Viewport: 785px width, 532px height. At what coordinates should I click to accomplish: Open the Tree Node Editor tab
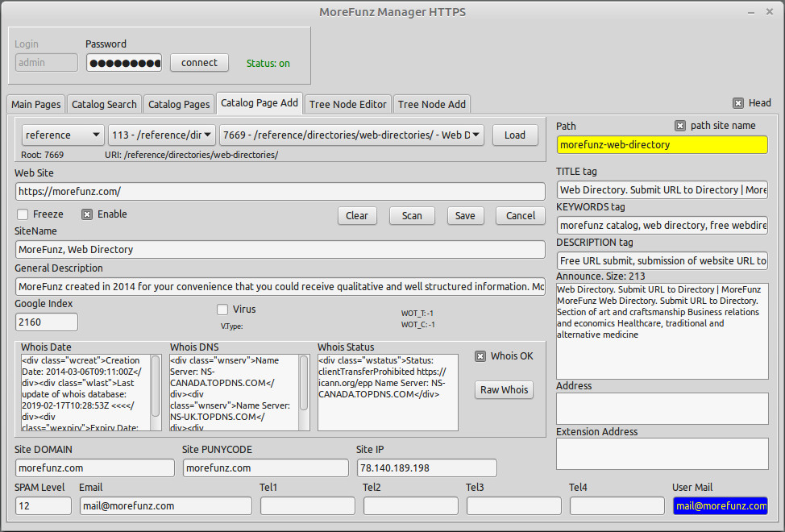(x=348, y=104)
